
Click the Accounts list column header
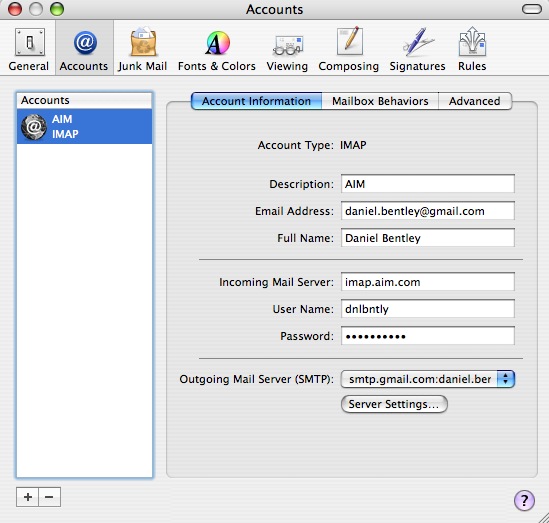pyautogui.click(x=84, y=100)
